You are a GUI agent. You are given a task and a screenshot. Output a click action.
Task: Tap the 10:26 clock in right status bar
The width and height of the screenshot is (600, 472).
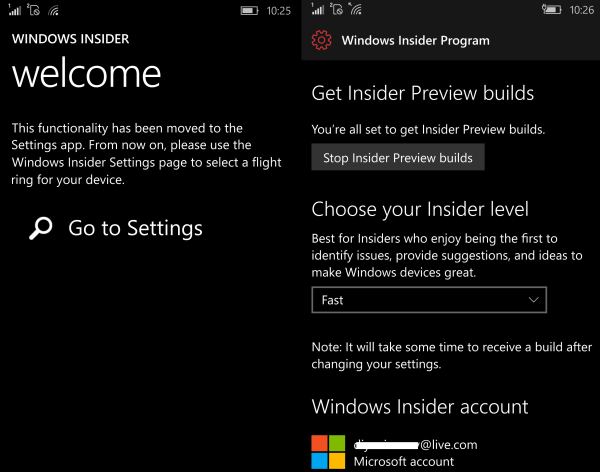pos(582,10)
